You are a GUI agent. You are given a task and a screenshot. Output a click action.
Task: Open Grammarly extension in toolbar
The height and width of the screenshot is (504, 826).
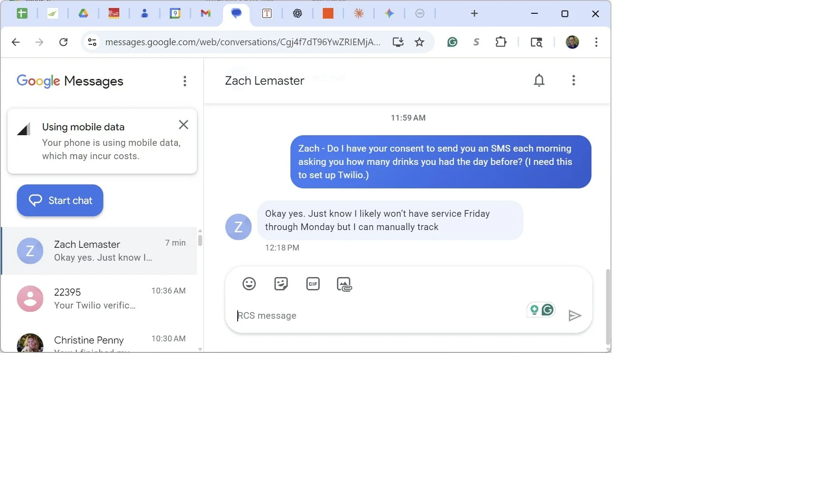pos(452,42)
